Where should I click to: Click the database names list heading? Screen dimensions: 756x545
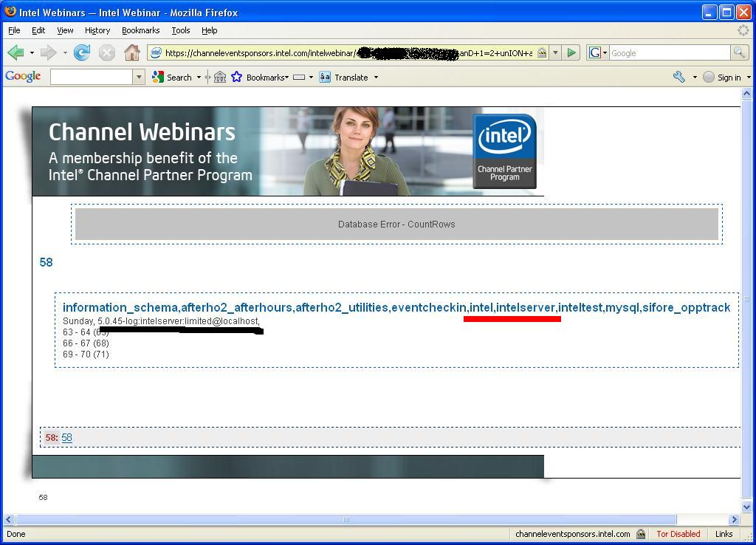(396, 307)
